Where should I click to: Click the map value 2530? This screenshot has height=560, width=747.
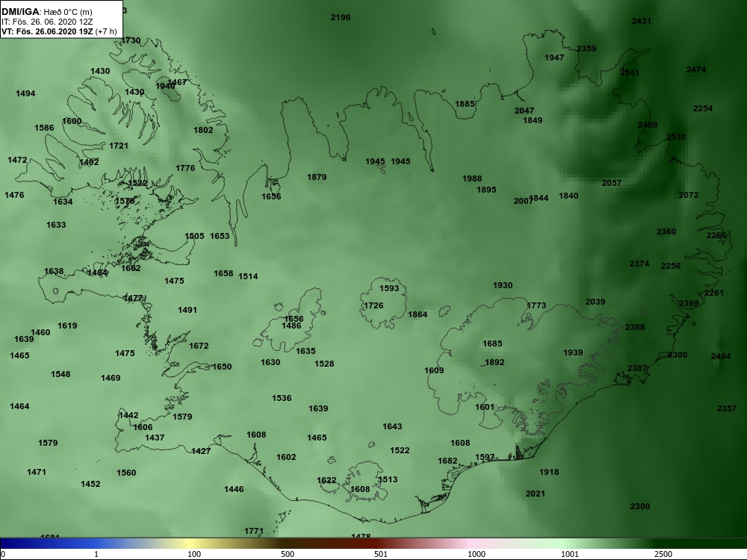(x=676, y=137)
